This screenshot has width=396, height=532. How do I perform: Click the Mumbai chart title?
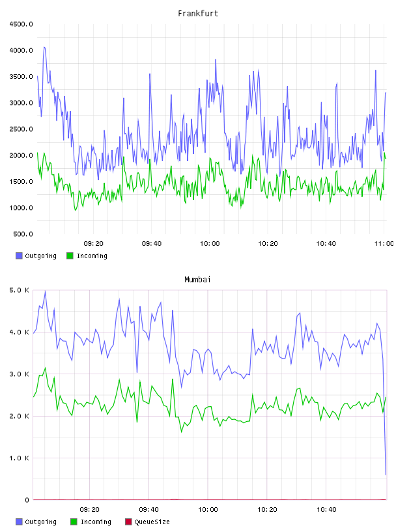[197, 280]
